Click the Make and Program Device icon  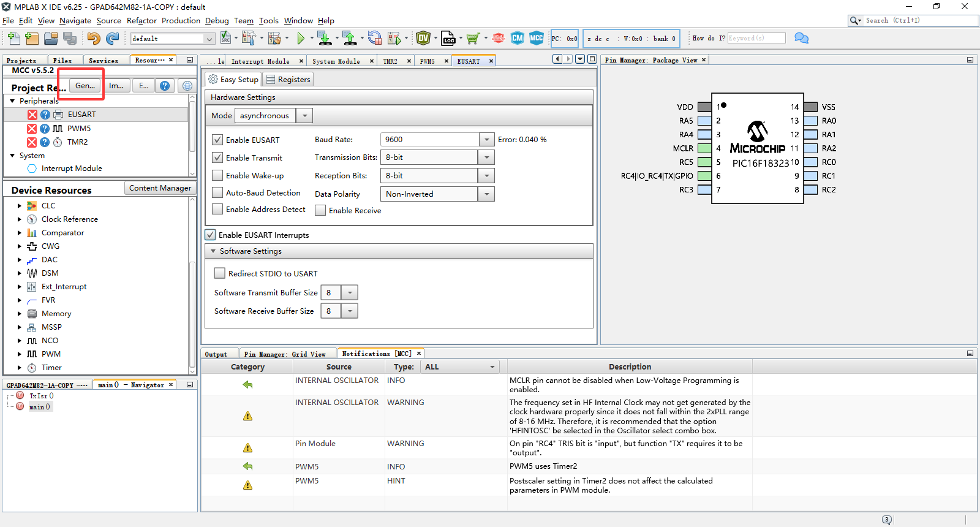tap(325, 39)
